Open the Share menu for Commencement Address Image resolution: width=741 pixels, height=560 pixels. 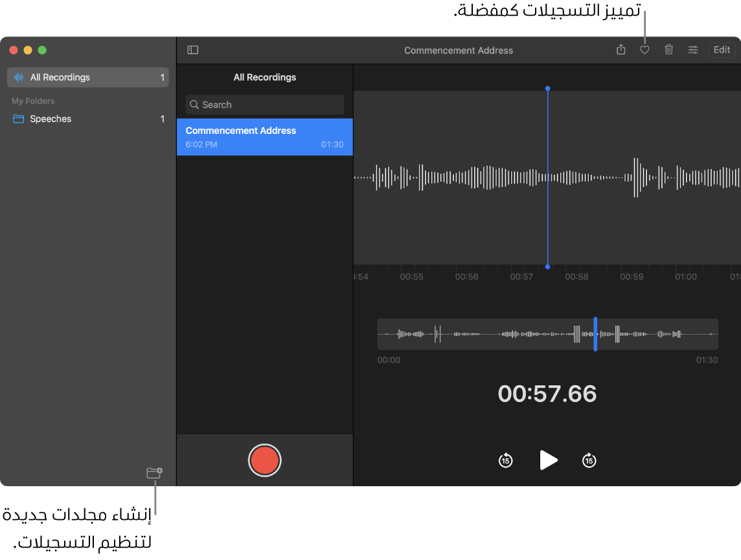[621, 49]
